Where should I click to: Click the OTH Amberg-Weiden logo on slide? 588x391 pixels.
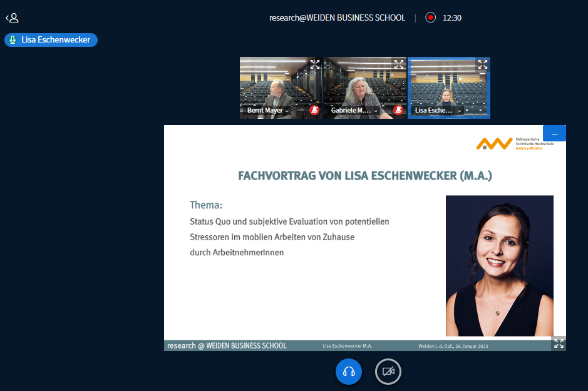(515, 143)
